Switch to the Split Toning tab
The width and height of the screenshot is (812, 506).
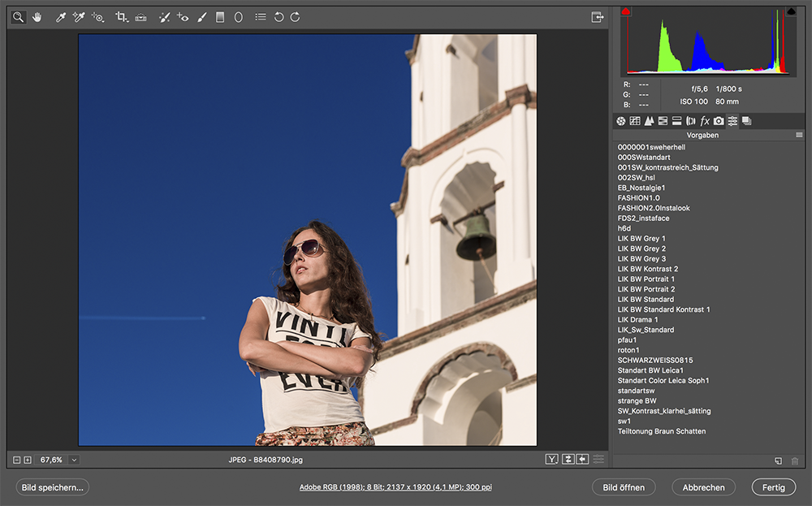(x=677, y=121)
